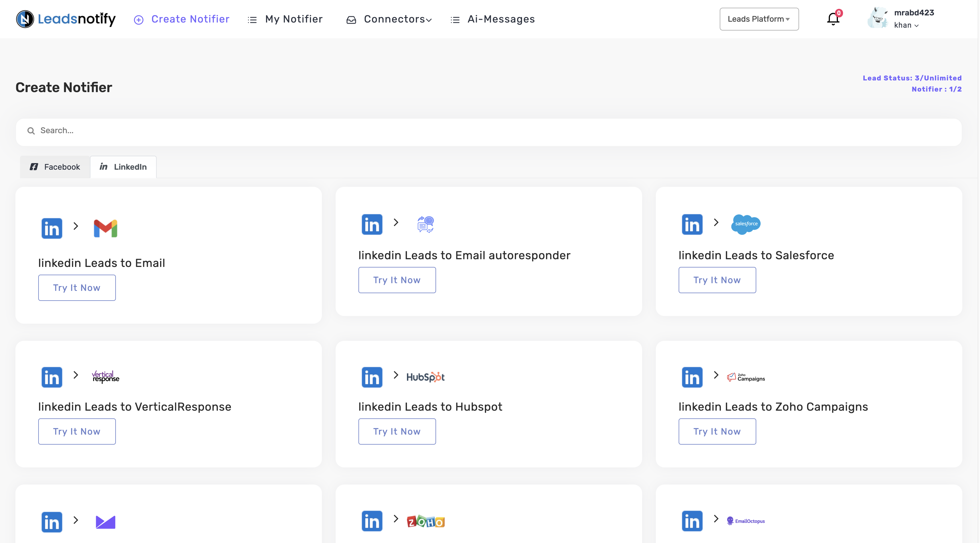Click the Facebook tab icon
This screenshot has height=543, width=980.
(x=34, y=167)
